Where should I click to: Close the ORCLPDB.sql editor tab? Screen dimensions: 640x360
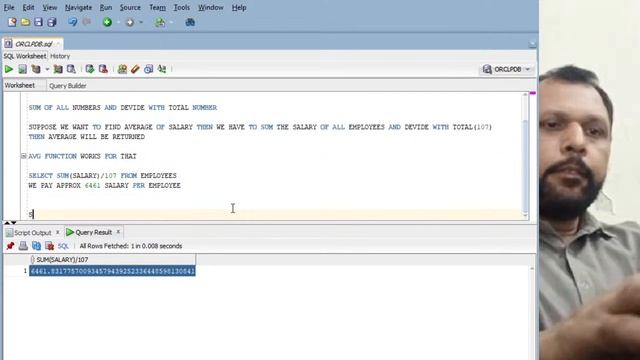point(58,43)
